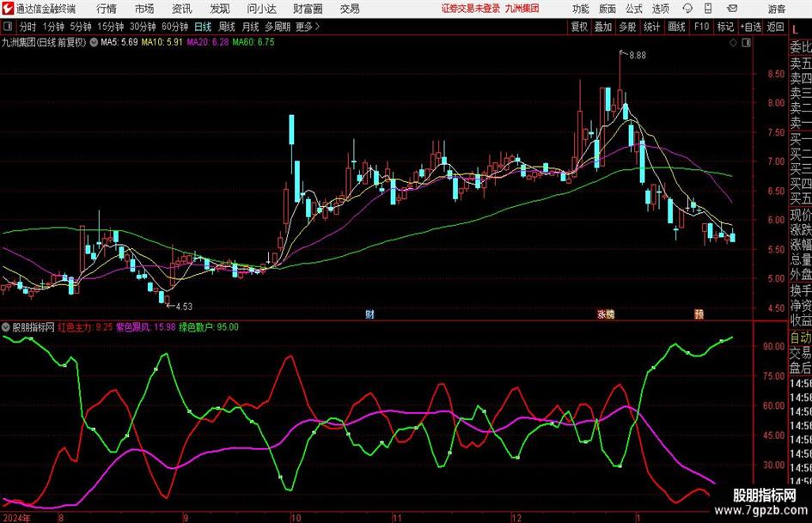Click the 涨榜 marker on chart bottom
Screen dimensions: 812x523
[x=606, y=314]
